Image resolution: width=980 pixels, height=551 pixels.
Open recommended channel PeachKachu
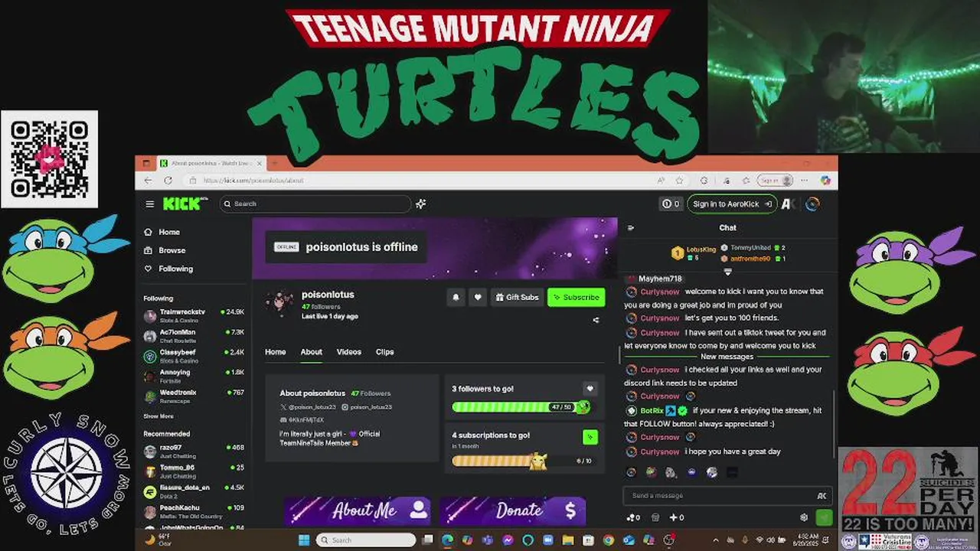point(194,511)
